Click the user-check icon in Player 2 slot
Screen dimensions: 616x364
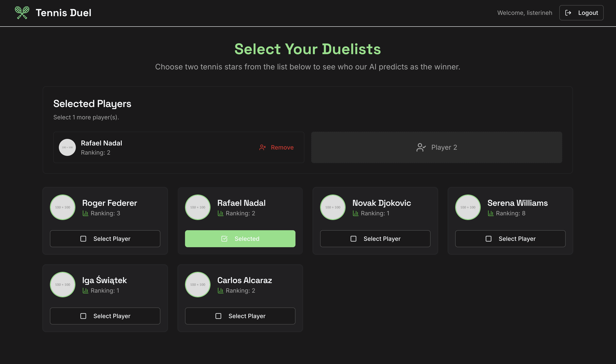point(421,147)
